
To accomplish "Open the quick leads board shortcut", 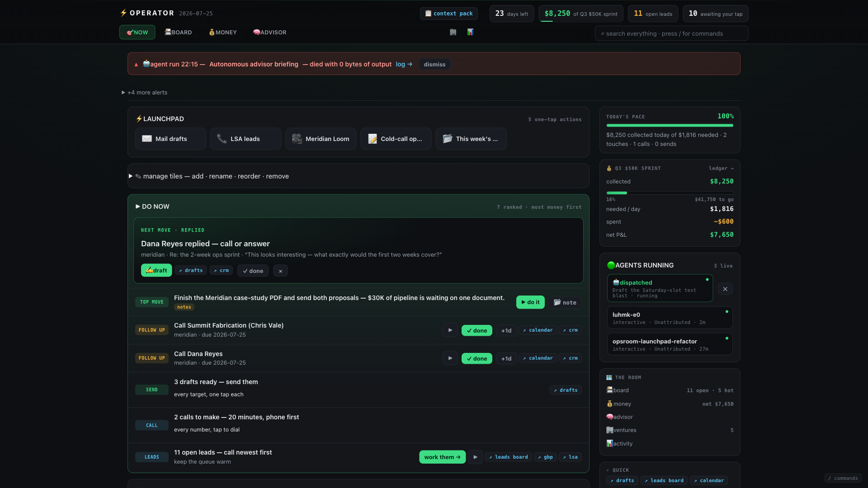I will [x=664, y=481].
